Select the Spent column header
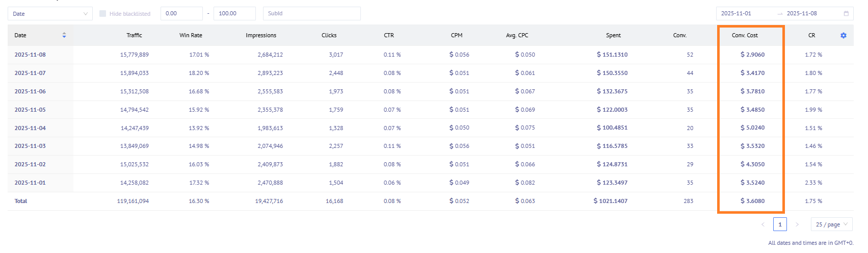The image size is (868, 253). [x=613, y=36]
